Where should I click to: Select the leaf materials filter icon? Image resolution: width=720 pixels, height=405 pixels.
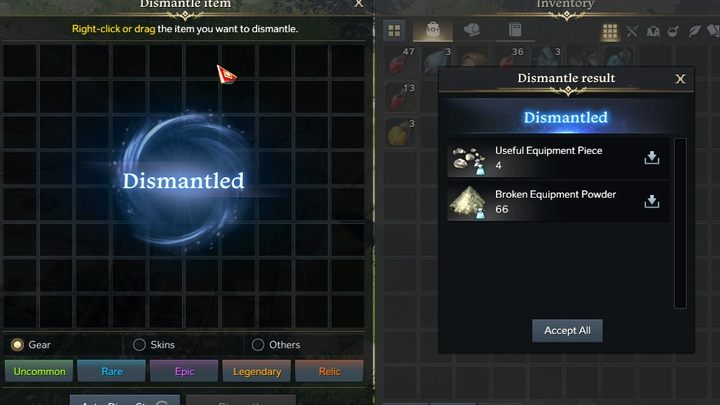(694, 31)
